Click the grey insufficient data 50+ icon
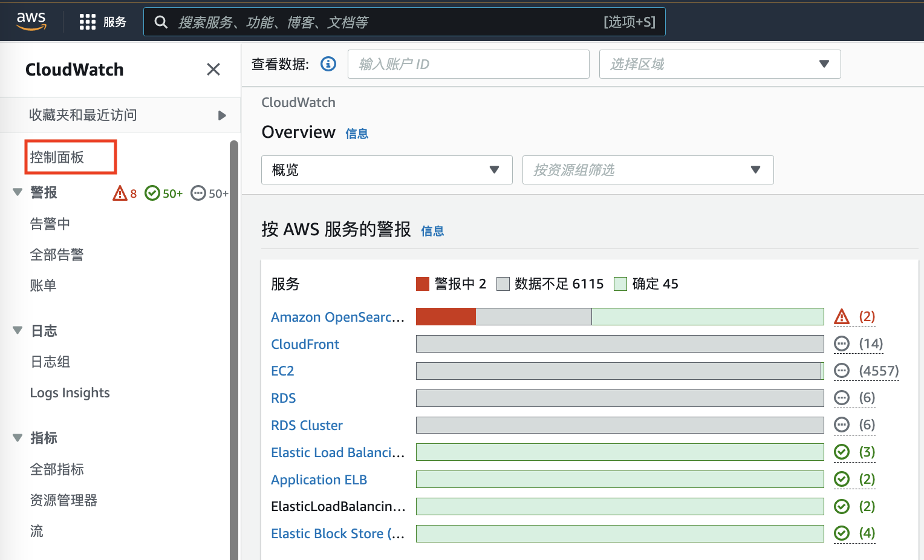Image resolution: width=924 pixels, height=560 pixels. pyautogui.click(x=198, y=194)
